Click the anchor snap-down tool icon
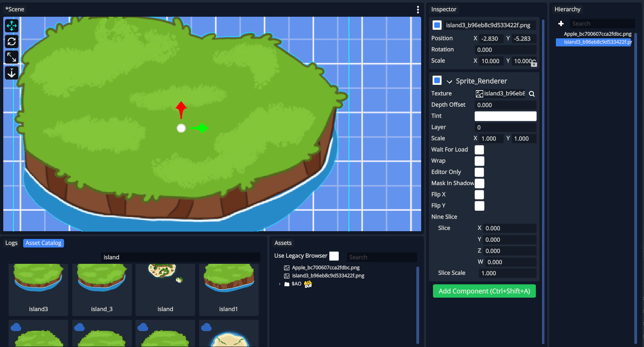This screenshot has width=644, height=347. tap(11, 73)
